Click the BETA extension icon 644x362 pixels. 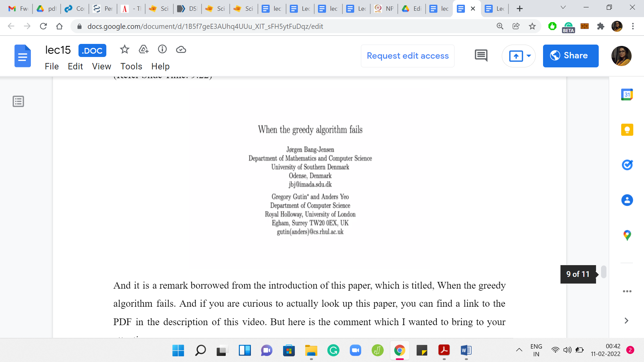point(568,27)
